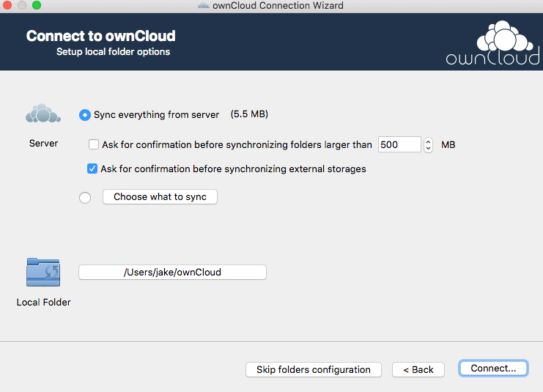Screen dimensions: 543x392
Task: Click the Server label text
Action: (x=44, y=144)
